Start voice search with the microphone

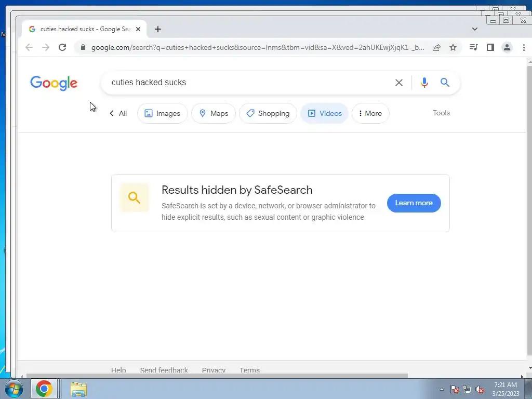(x=424, y=83)
